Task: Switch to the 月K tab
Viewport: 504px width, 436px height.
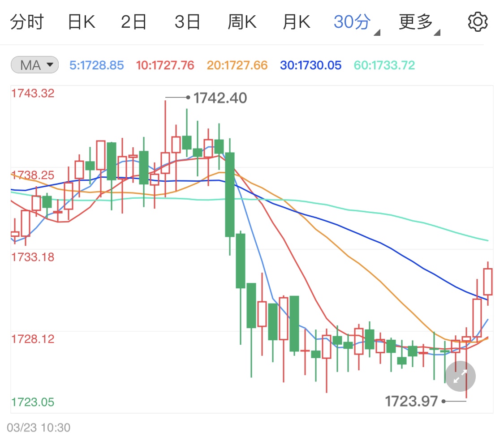Action: pyautogui.click(x=297, y=22)
